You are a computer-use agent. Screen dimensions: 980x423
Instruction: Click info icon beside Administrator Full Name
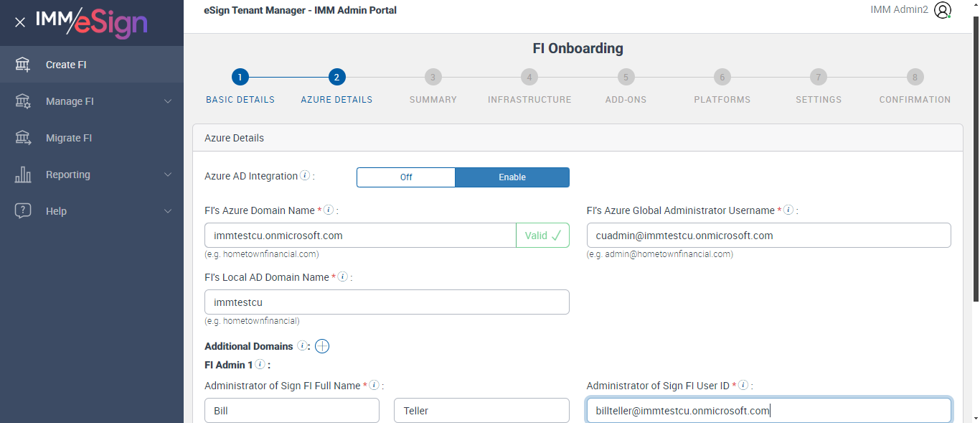click(x=374, y=385)
